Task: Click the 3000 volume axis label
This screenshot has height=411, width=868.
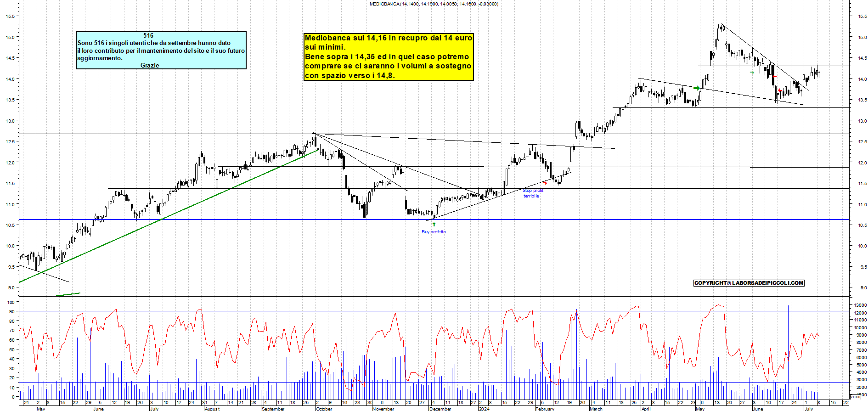Action: pyautogui.click(x=861, y=380)
